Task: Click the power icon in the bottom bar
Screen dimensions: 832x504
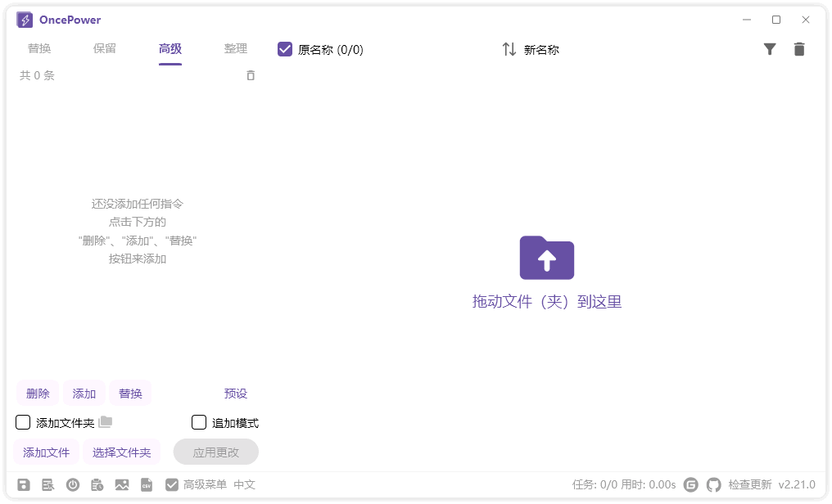Action: [x=73, y=484]
